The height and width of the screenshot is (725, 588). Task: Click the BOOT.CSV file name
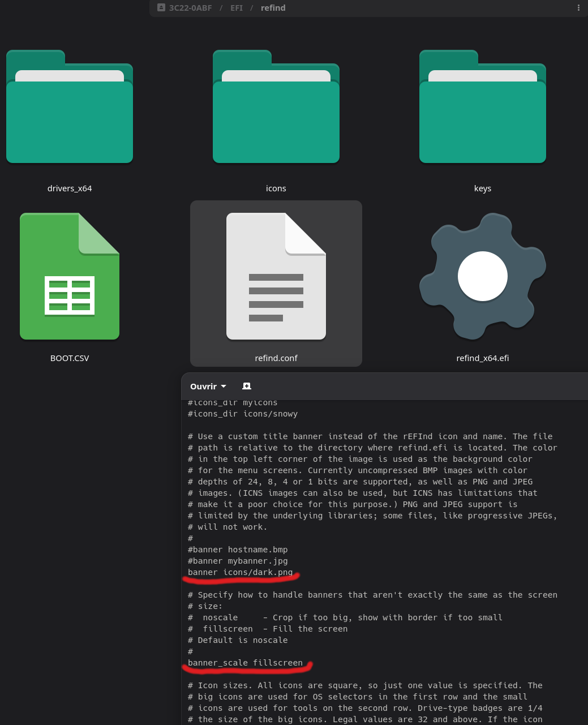[x=70, y=358]
